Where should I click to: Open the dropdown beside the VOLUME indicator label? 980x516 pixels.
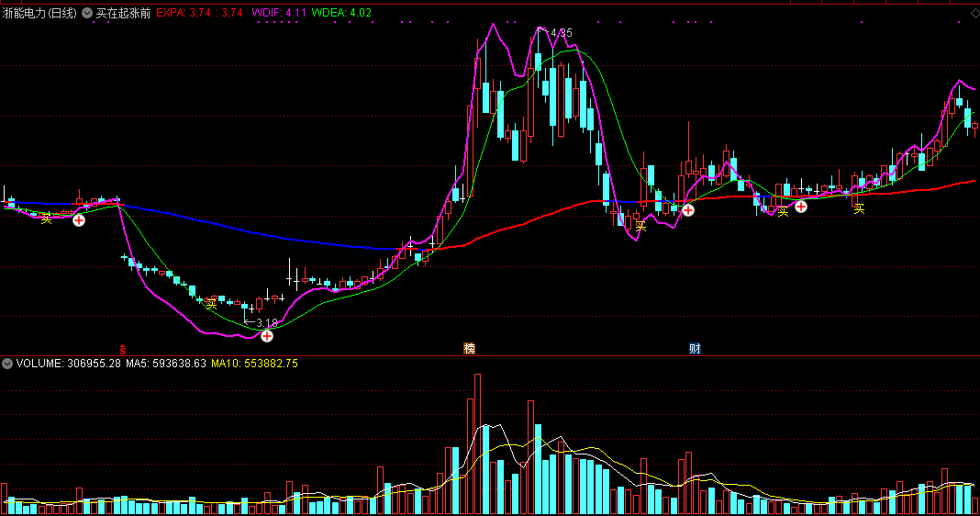(6, 364)
